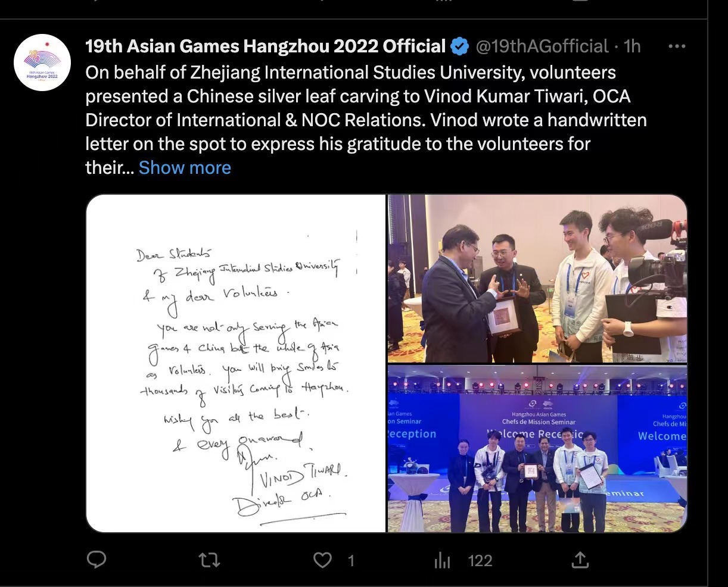The image size is (728, 587).
Task: Open the @19thAGofficial handle link
Action: pos(542,46)
